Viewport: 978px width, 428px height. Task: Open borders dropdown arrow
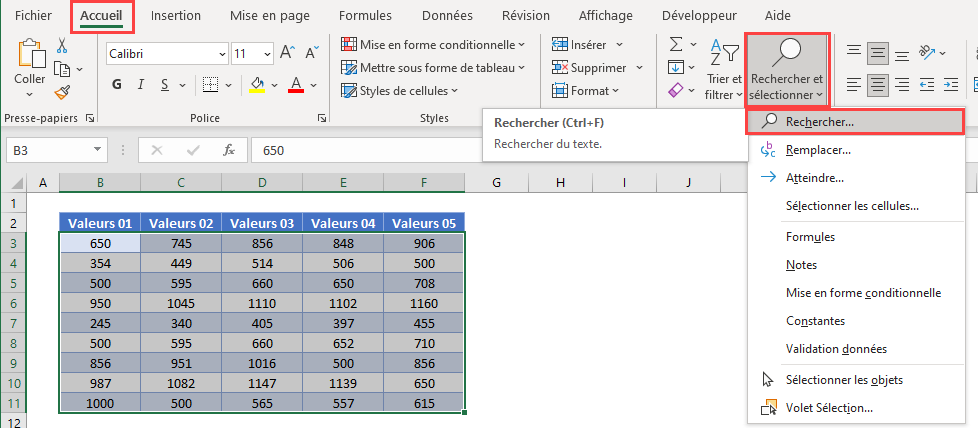(229, 85)
